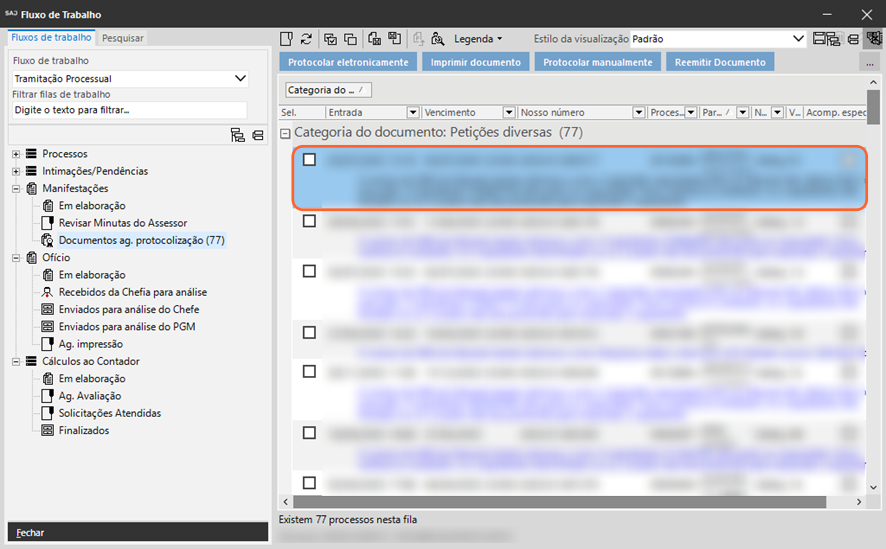The height and width of the screenshot is (549, 886).
Task: Click the Recebidos da Chefia para análise icon
Action: coord(47,292)
